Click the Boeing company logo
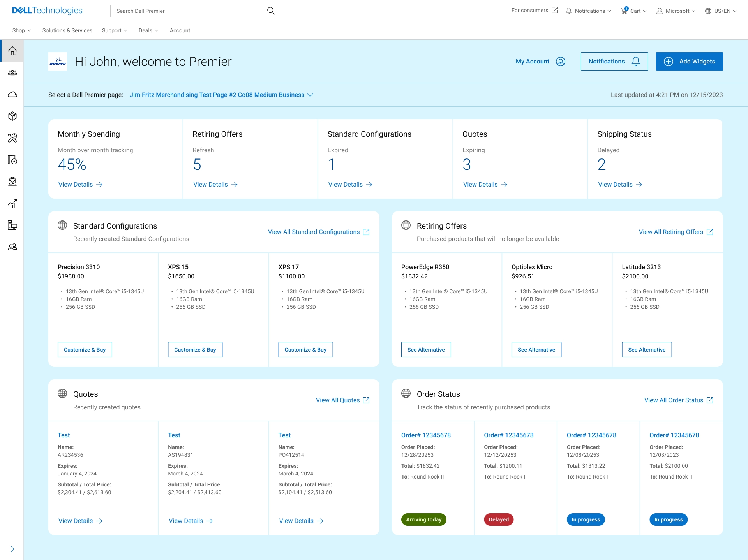Screen dimensions: 748x560 [58, 62]
